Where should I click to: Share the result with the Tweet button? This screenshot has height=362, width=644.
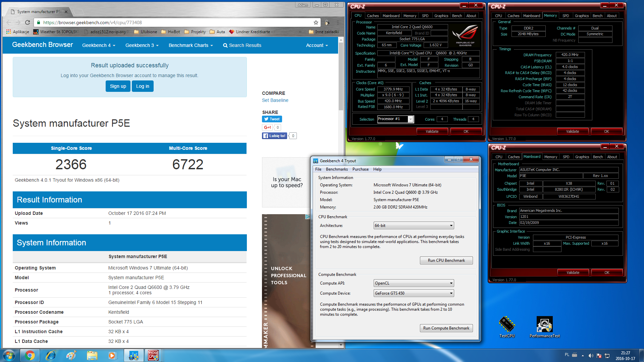pos(272,119)
